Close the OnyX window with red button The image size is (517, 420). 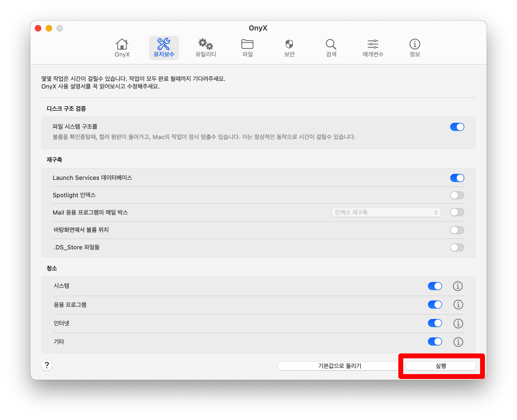point(38,28)
